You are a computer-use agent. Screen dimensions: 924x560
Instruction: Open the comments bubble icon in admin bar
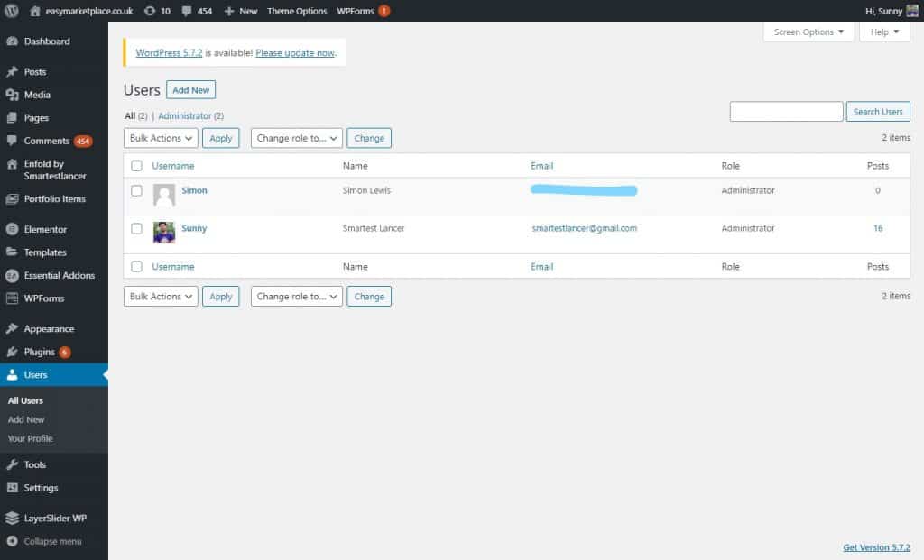(x=186, y=11)
